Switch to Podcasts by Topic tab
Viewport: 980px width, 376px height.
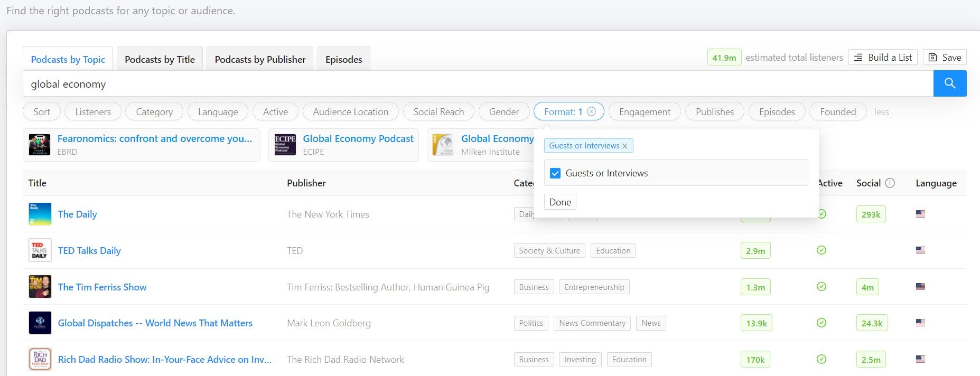(68, 59)
